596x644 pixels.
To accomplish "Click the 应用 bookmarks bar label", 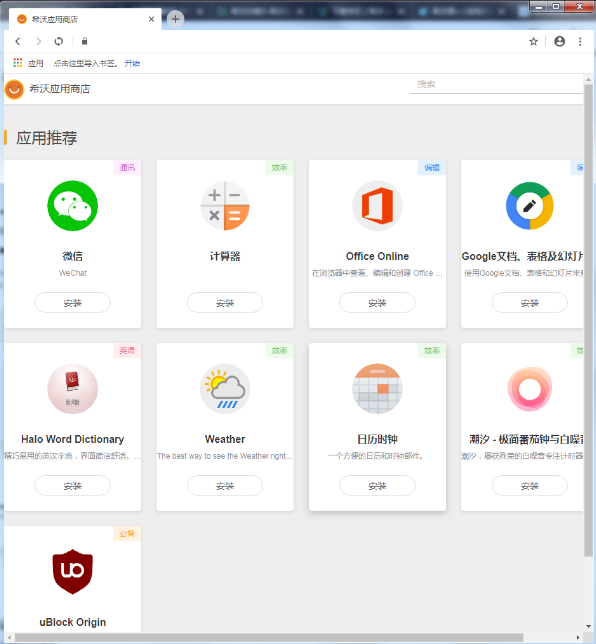I will pos(36,63).
